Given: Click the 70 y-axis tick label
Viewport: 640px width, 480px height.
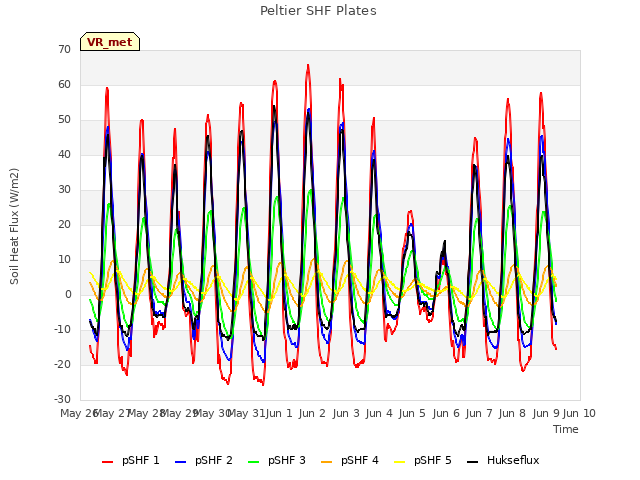Looking at the screenshot, I should click(x=64, y=49).
